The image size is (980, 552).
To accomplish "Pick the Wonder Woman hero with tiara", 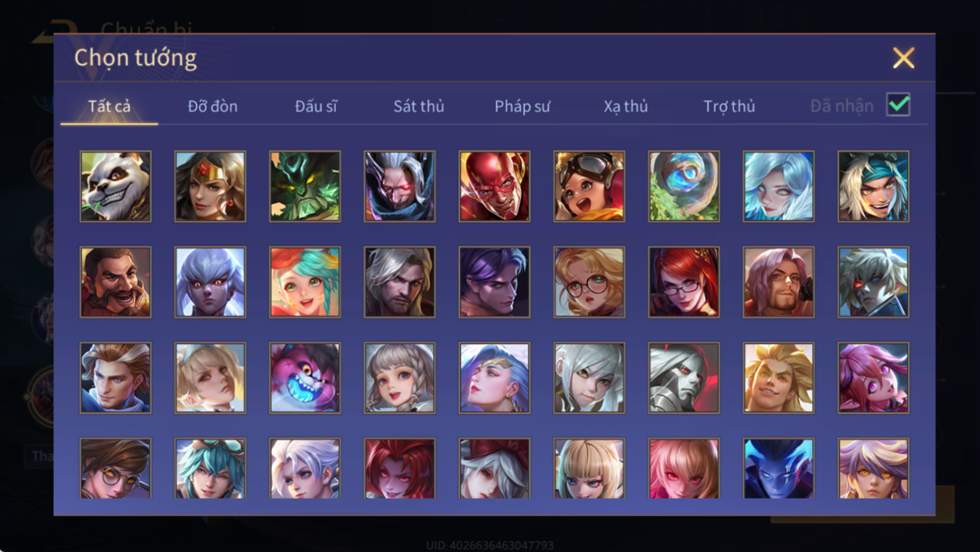I will click(x=210, y=186).
